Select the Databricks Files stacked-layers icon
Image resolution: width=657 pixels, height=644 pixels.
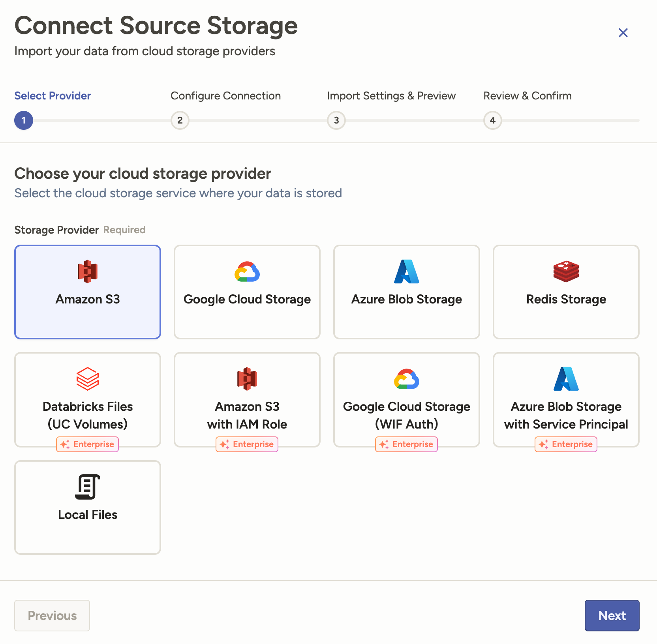point(88,379)
